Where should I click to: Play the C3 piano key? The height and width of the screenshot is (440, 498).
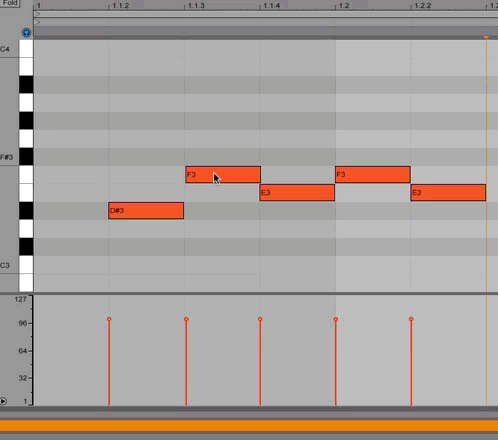[x=26, y=265]
